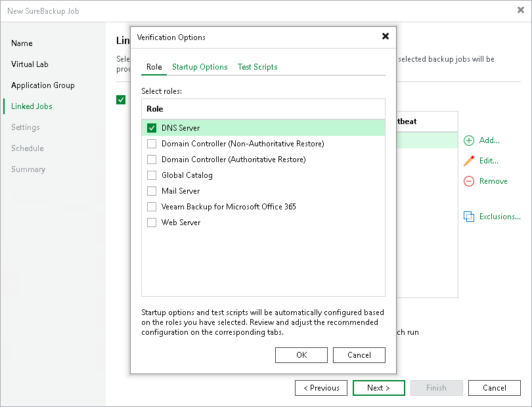Click the Edit... link

(x=489, y=161)
